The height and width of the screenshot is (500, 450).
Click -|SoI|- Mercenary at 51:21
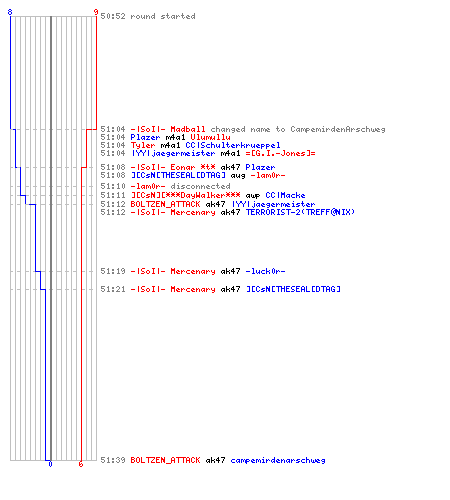tap(173, 289)
